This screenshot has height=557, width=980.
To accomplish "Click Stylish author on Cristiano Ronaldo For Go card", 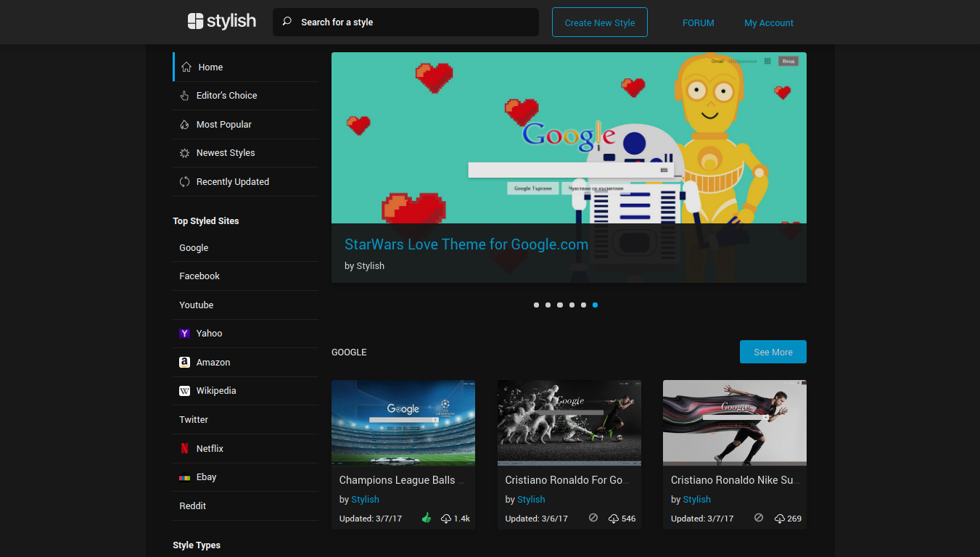I will (531, 500).
